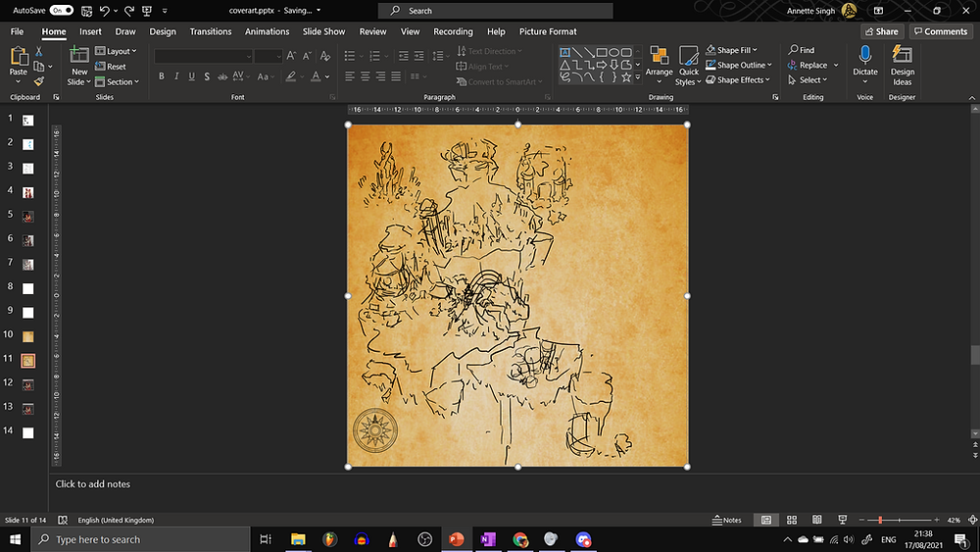Select slide 10 thumbnail
Image resolution: width=980 pixels, height=552 pixels.
28,336
